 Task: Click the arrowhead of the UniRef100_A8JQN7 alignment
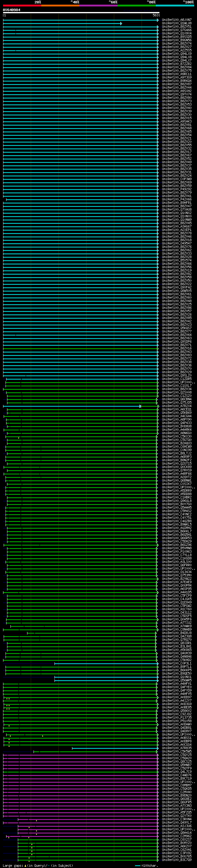[x=158, y=20]
